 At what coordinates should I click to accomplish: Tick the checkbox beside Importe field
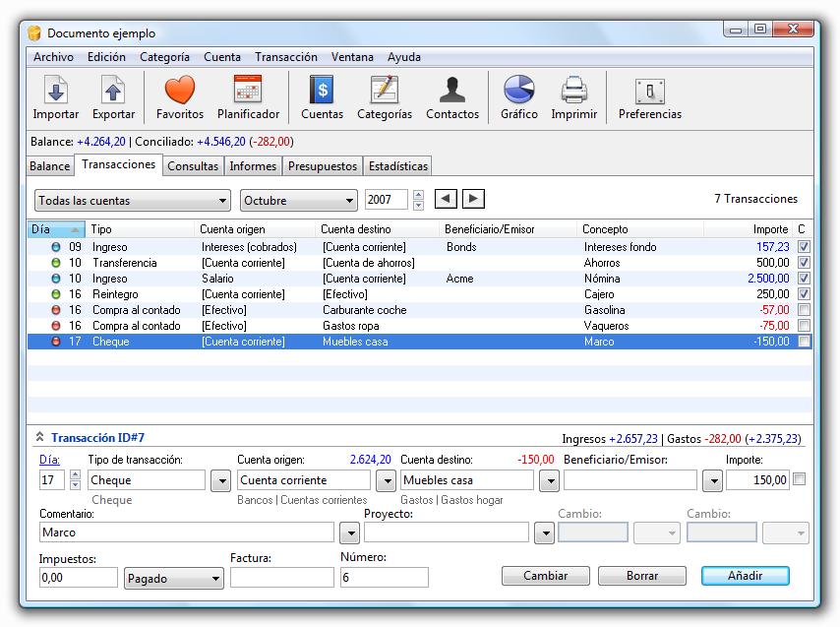coord(799,479)
